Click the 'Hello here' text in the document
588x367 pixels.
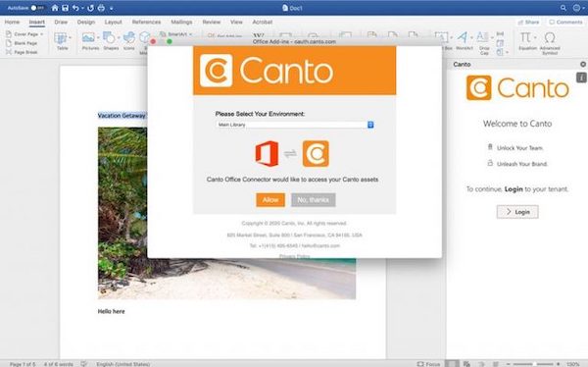coord(111,311)
